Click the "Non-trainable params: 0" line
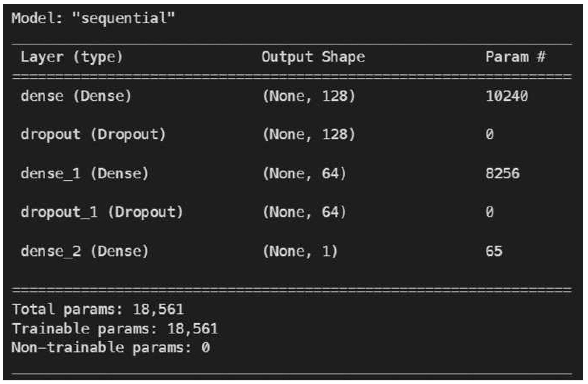The image size is (588, 384). (x=111, y=348)
